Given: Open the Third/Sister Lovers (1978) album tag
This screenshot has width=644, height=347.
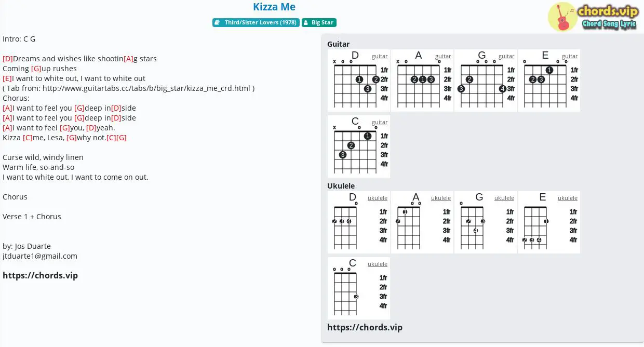Looking at the screenshot, I should coord(256,23).
